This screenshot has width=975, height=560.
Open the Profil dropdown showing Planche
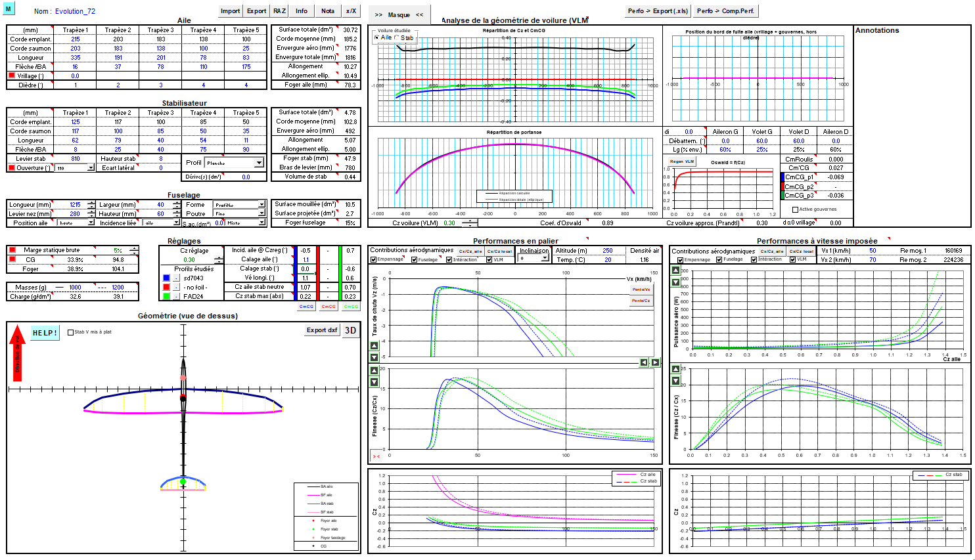234,163
